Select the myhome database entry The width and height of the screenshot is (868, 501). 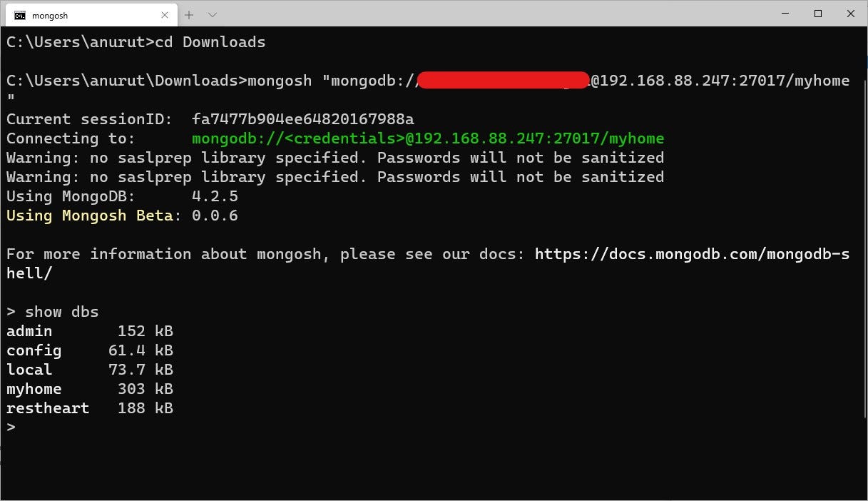[34, 388]
